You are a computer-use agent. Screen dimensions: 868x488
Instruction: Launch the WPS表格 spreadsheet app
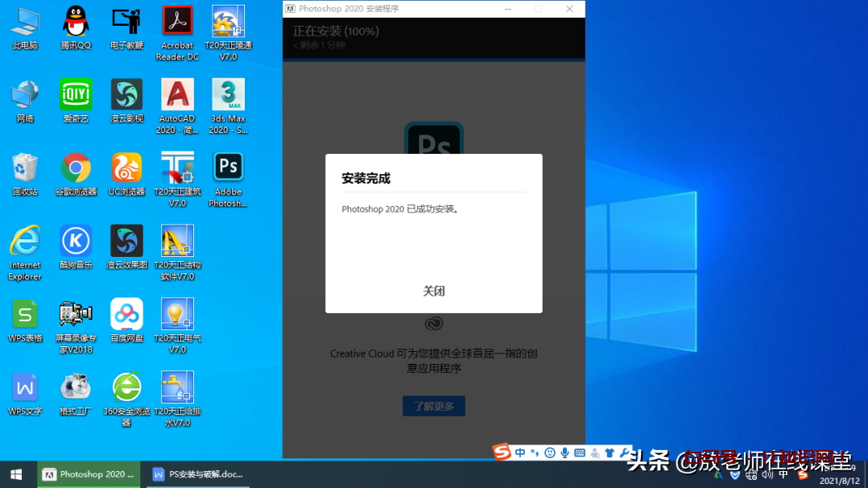tap(25, 314)
